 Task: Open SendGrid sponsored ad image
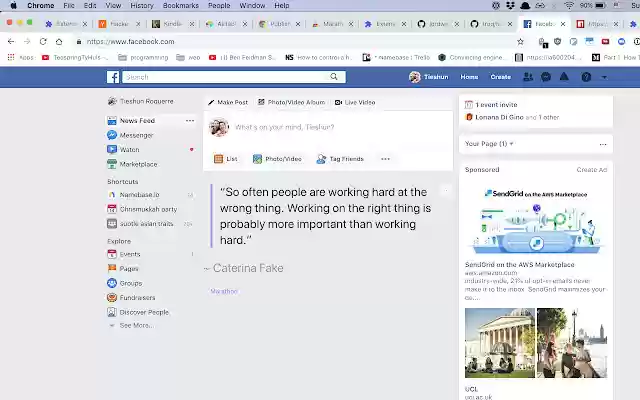tap(536, 221)
